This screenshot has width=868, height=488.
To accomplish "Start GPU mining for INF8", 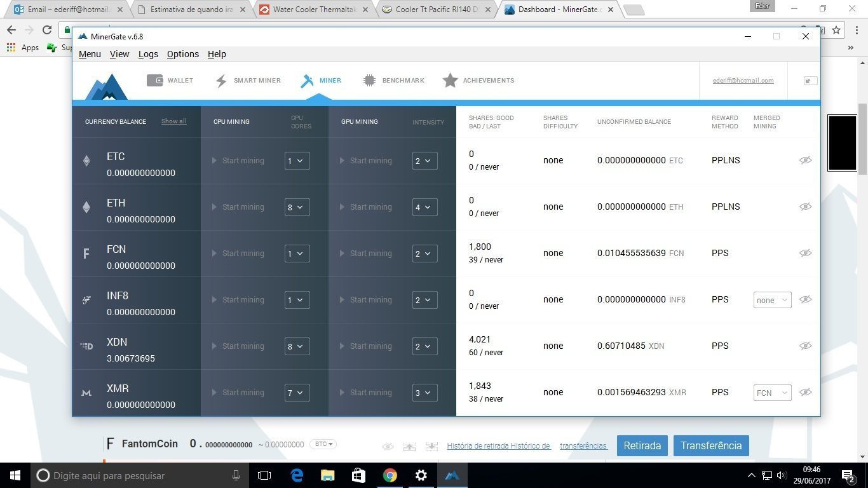I will pyautogui.click(x=365, y=300).
